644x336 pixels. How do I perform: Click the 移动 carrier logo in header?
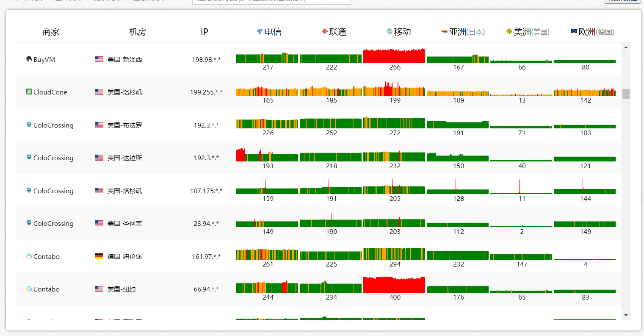coord(390,31)
